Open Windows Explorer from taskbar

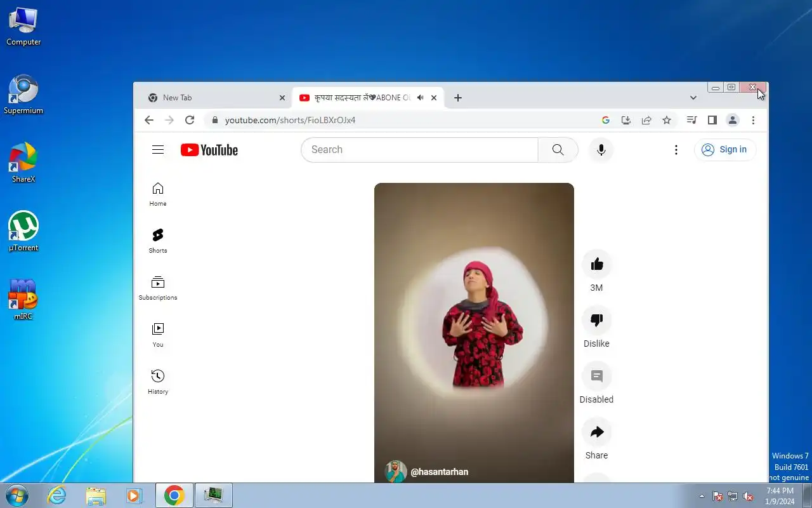[96, 495]
